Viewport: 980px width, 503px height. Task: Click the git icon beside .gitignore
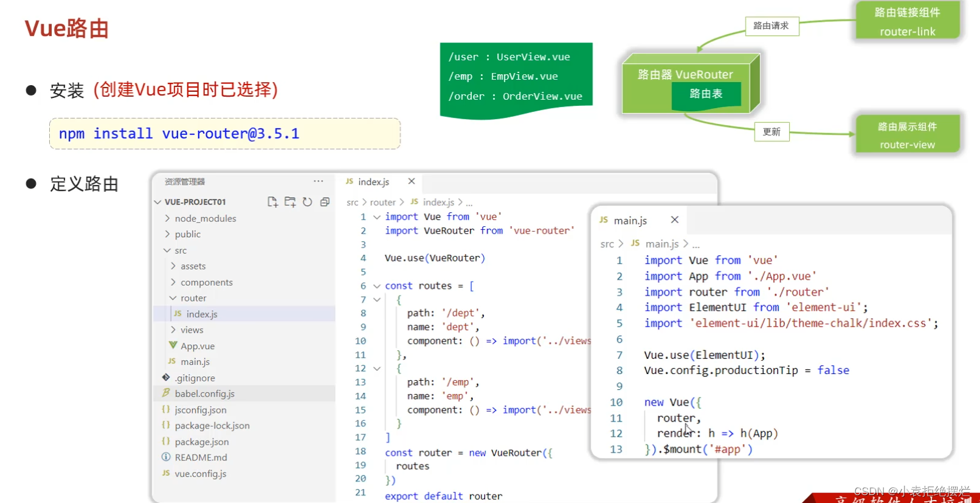pyautogui.click(x=166, y=377)
